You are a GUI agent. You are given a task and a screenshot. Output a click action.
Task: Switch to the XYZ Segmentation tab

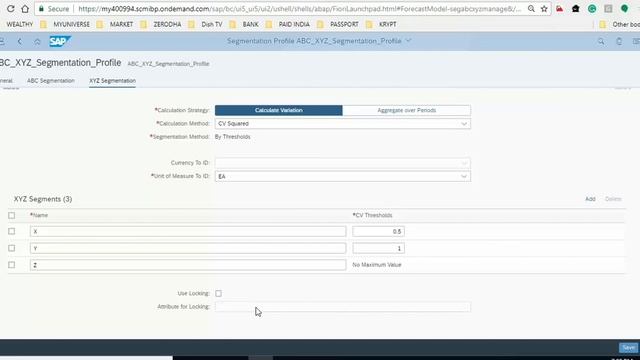click(112, 81)
